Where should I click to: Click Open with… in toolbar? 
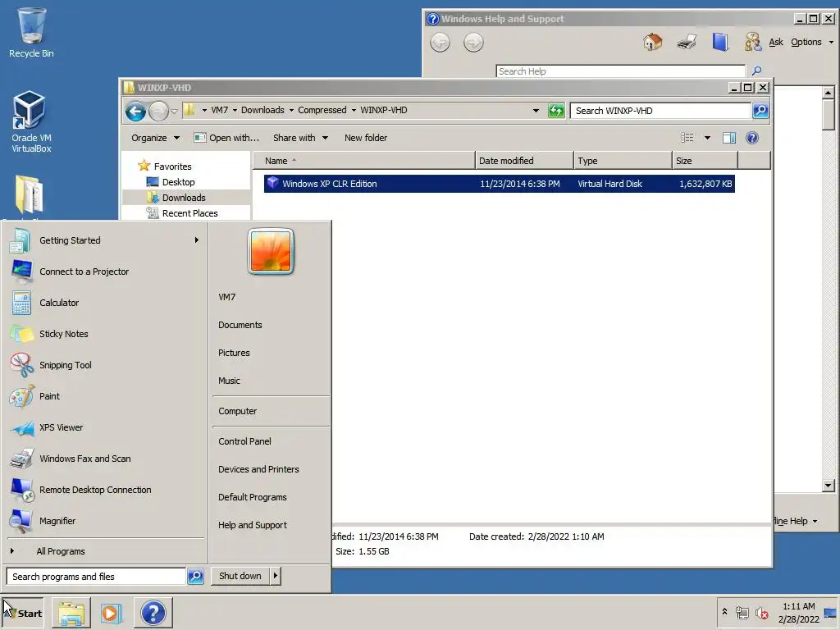(226, 138)
